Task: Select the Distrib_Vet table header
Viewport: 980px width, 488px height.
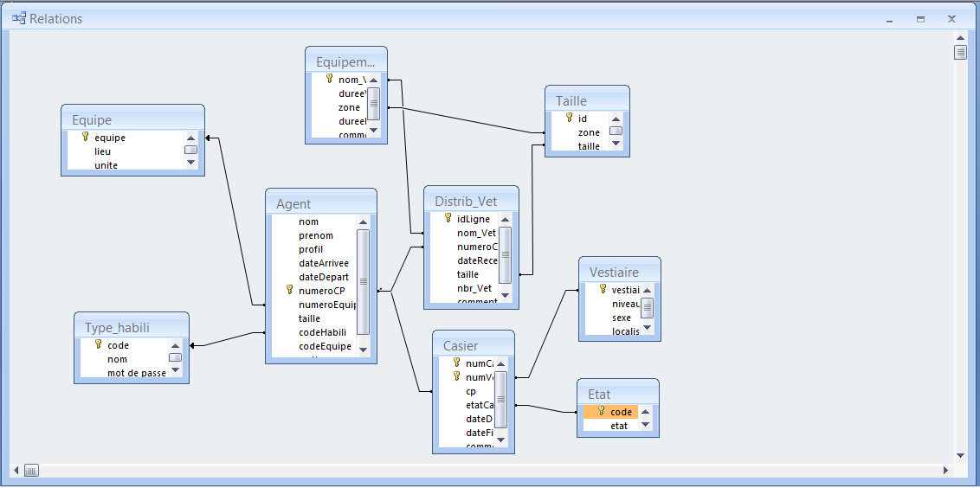Action: point(471,201)
